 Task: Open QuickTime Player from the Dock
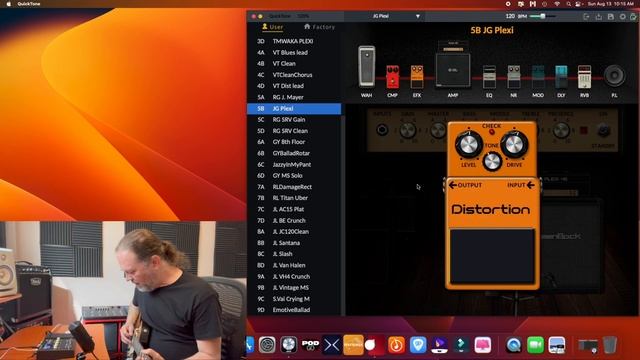514,345
